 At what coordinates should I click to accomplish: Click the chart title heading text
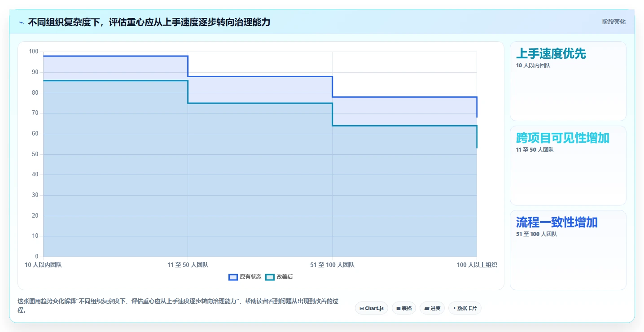point(149,22)
